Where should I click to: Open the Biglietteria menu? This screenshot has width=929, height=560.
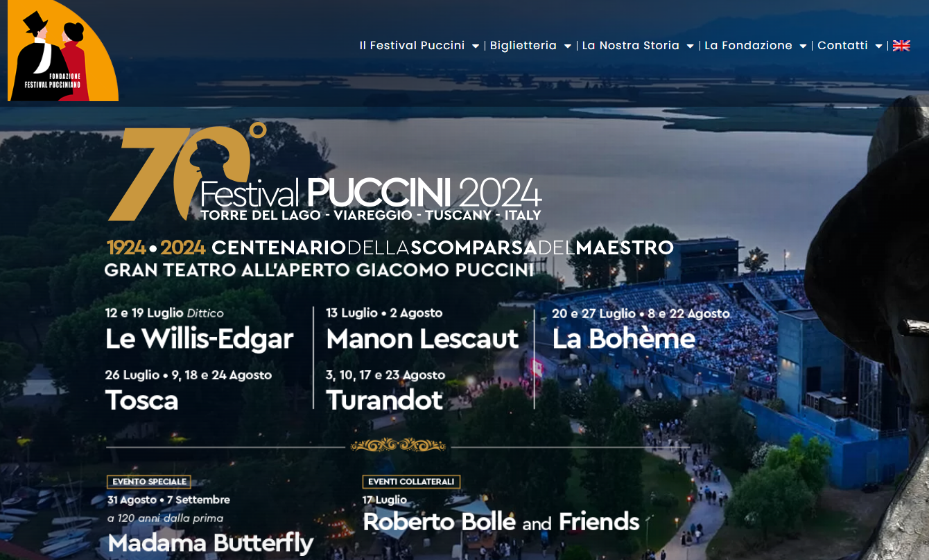pyautogui.click(x=523, y=46)
